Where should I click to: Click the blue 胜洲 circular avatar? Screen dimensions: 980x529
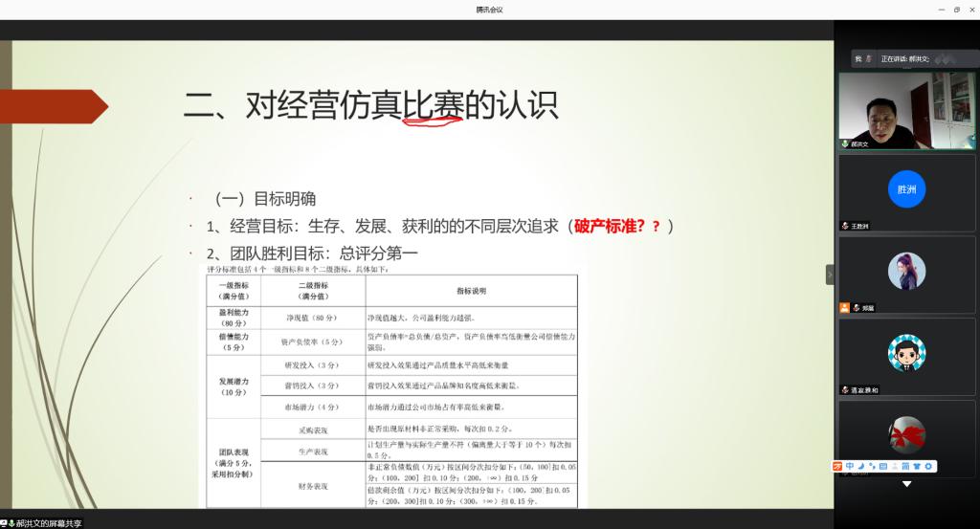[x=906, y=189]
